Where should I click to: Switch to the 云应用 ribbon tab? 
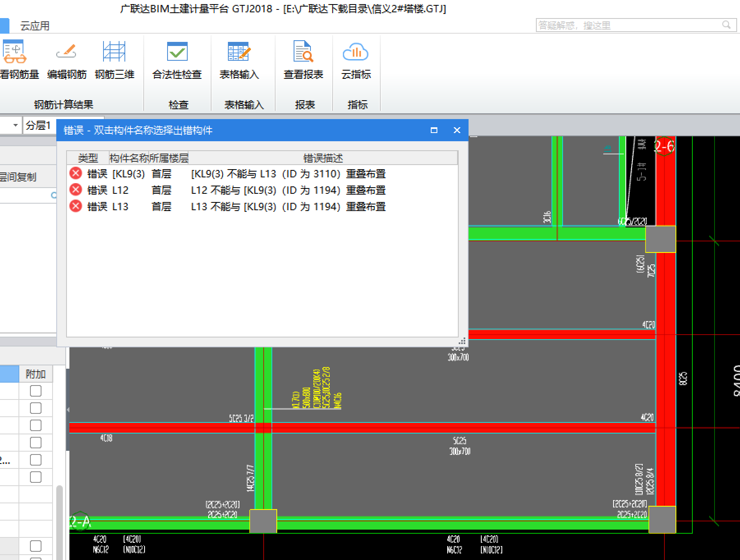(x=35, y=26)
